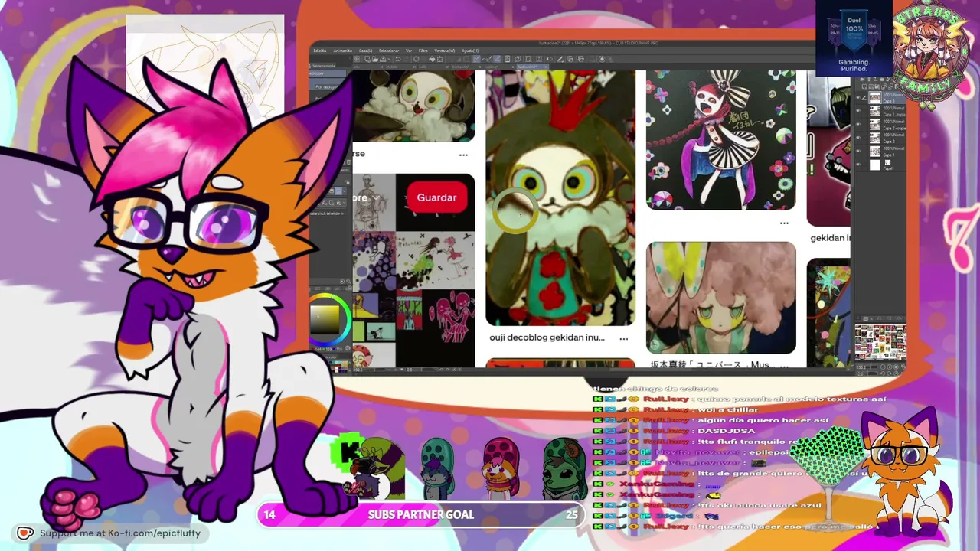Open the three-dot menu under the striped-dress pin
This screenshot has width=980, height=551.
784,223
